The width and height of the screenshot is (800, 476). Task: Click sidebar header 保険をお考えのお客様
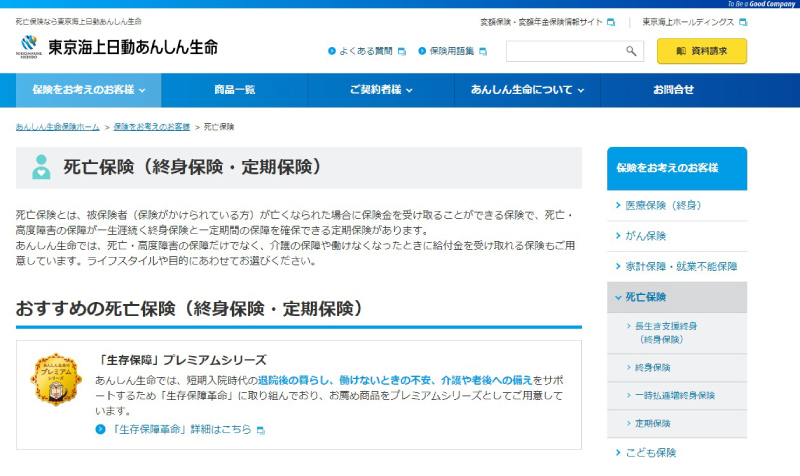pyautogui.click(x=677, y=168)
